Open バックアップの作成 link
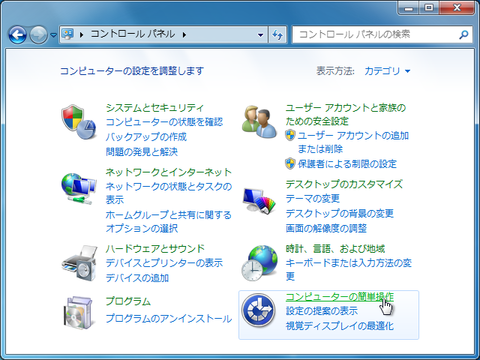 [146, 137]
